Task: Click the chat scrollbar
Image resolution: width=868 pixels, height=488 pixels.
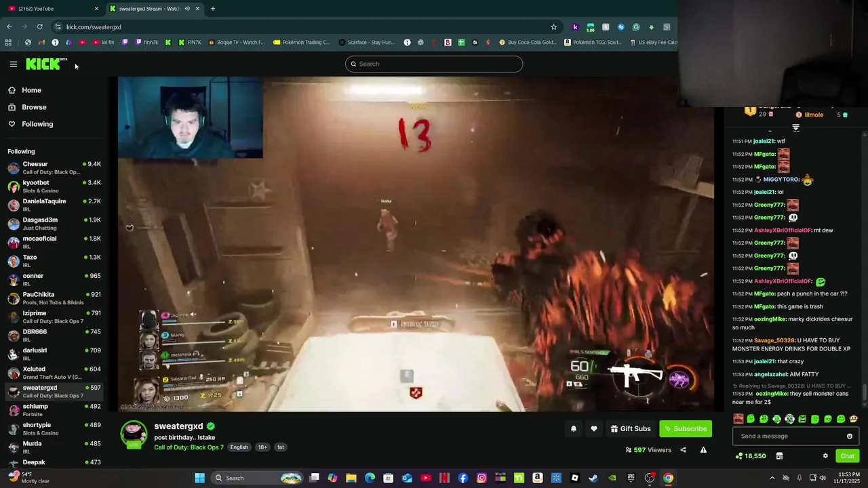Action: click(x=865, y=392)
